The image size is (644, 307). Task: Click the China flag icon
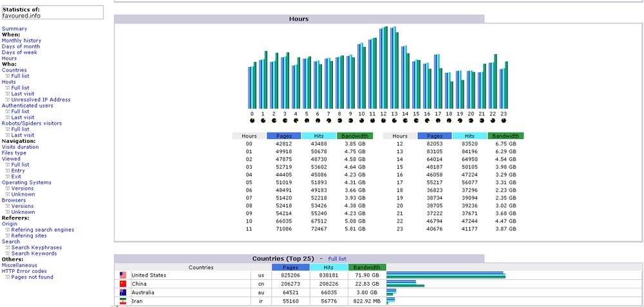click(x=123, y=284)
